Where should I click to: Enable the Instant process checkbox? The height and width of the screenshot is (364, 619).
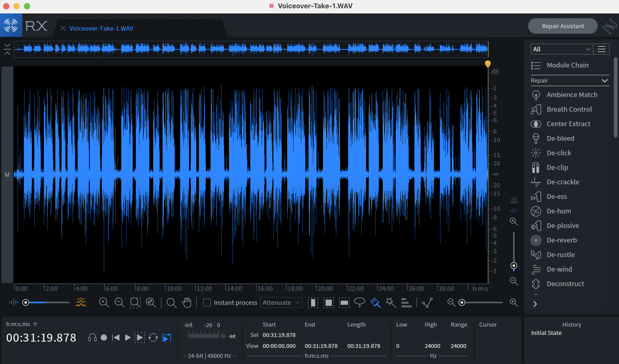tap(207, 302)
